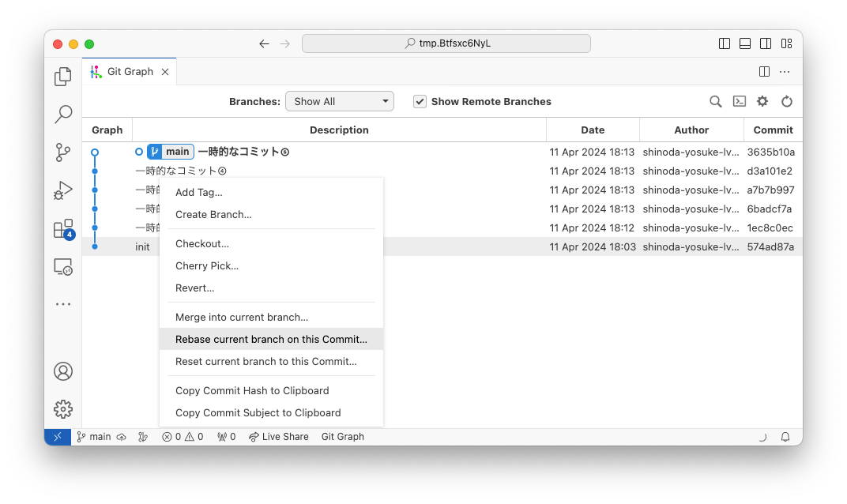Select commit row 3635b10a
This screenshot has width=847, height=504.
pyautogui.click(x=442, y=152)
